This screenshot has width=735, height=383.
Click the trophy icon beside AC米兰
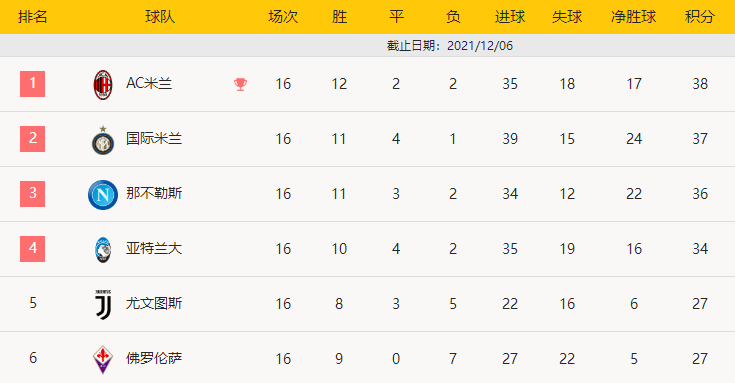240,84
